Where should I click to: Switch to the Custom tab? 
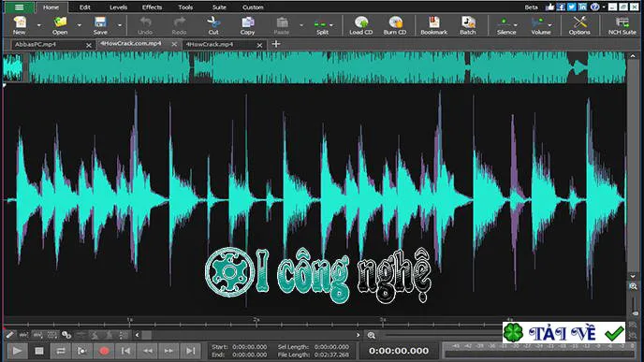[x=253, y=7]
